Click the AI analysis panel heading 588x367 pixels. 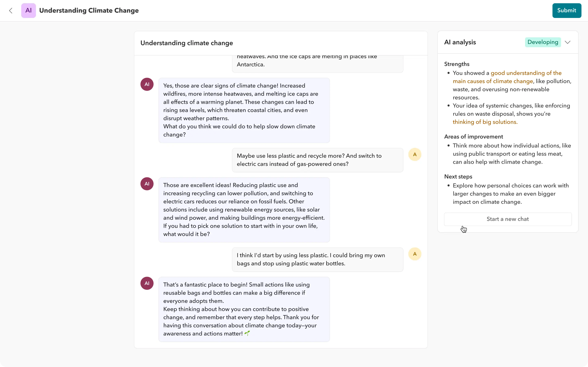coord(460,42)
